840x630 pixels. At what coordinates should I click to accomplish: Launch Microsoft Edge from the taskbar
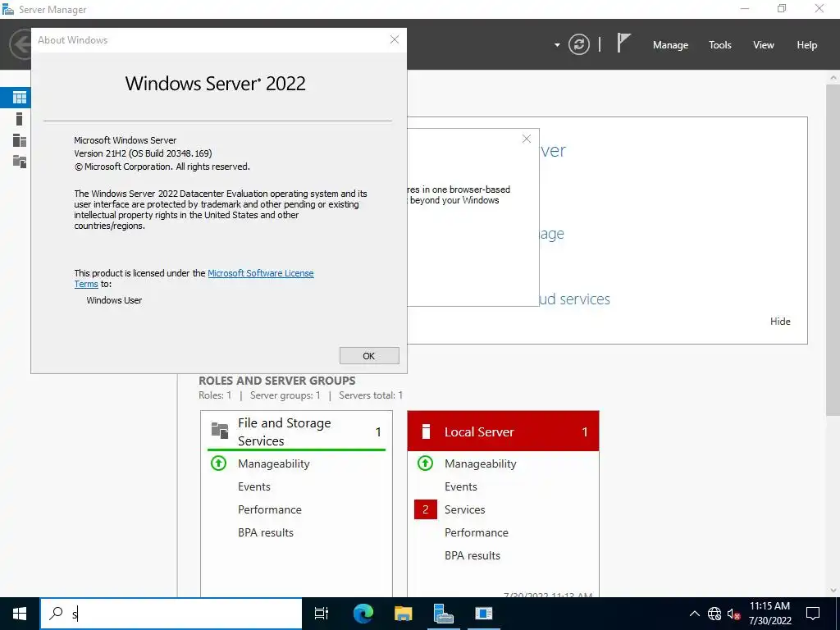[363, 614]
